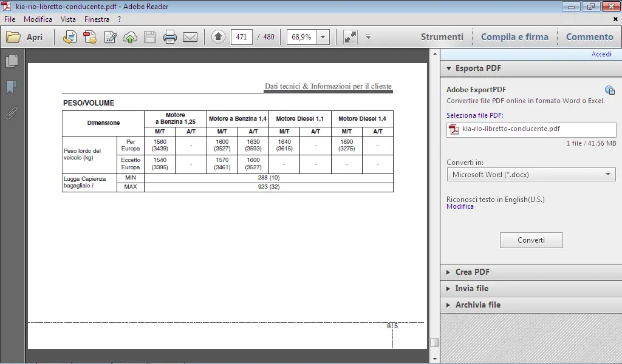Click the table cell 923 (32)
Screen dimensions: 622x364
click(268, 187)
